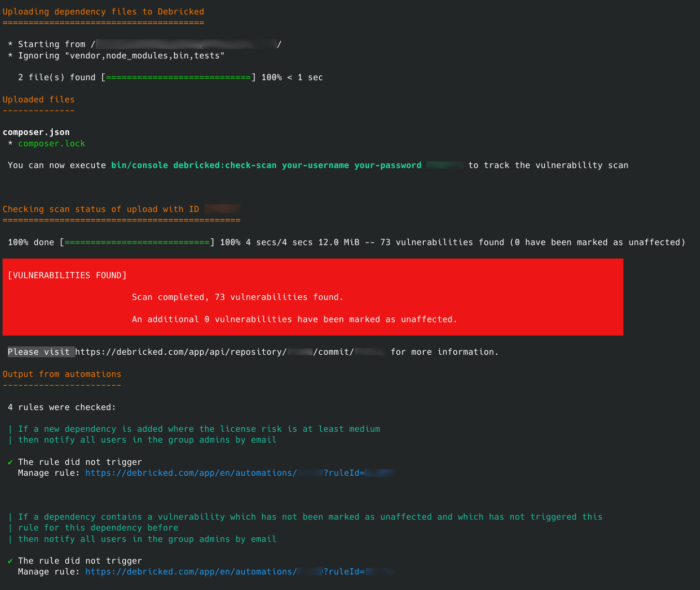Click 'An additional 0 vulnerabilities' line
The height and width of the screenshot is (590, 700).
tap(295, 319)
